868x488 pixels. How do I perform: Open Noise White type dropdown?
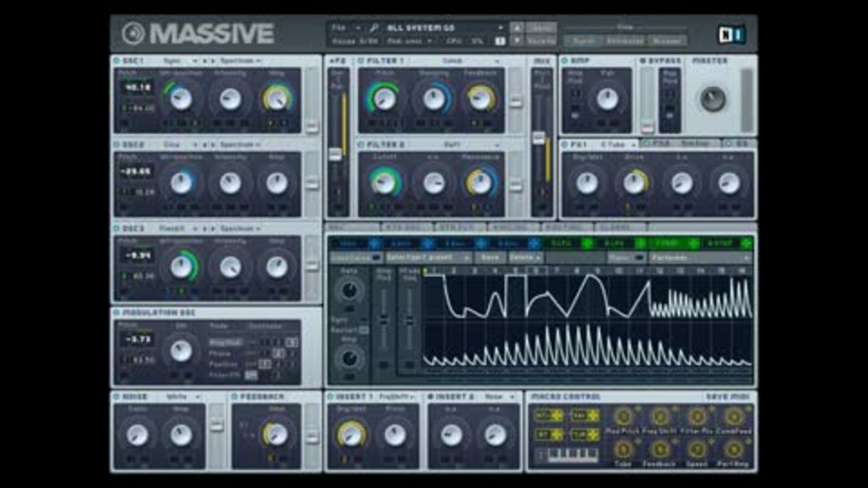[x=183, y=397]
